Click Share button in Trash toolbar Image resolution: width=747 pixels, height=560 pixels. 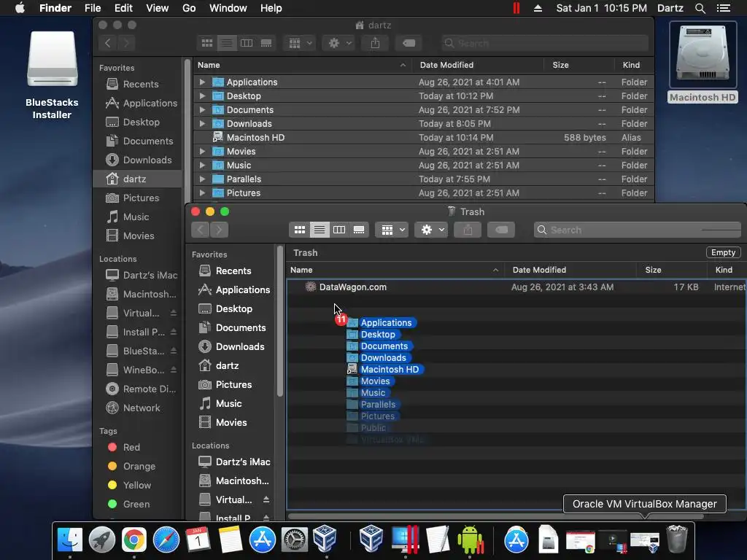(x=468, y=230)
